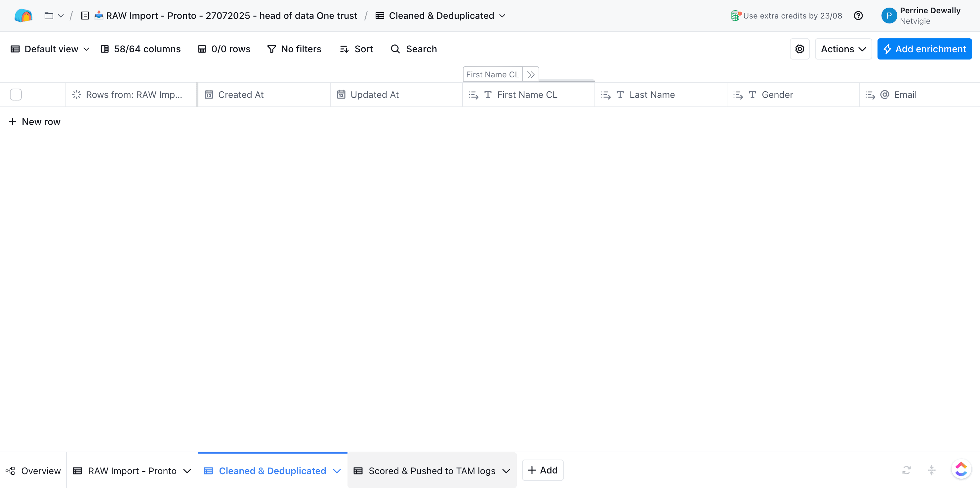Expand Cleaned & Deduplicated tab chevron
This screenshot has height=488, width=980.
[x=337, y=471]
